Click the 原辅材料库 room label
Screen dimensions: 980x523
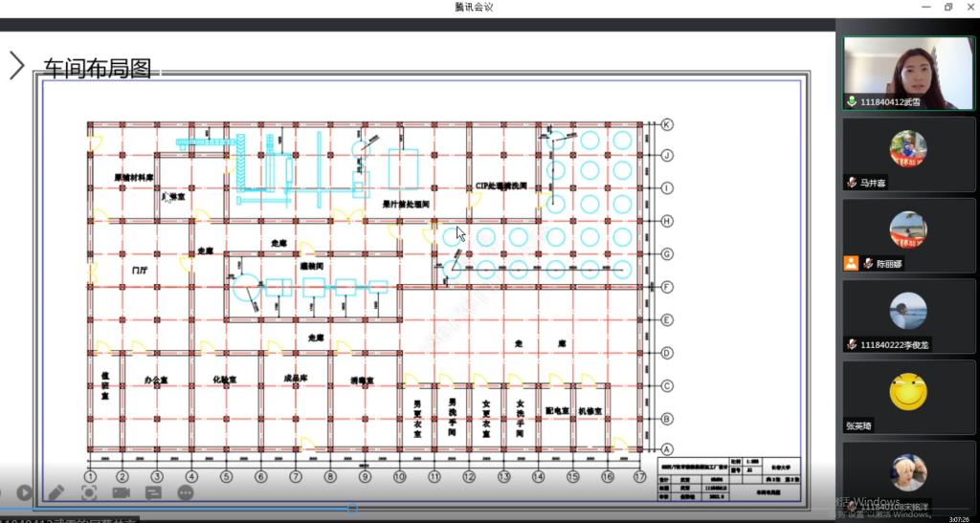pyautogui.click(x=134, y=178)
